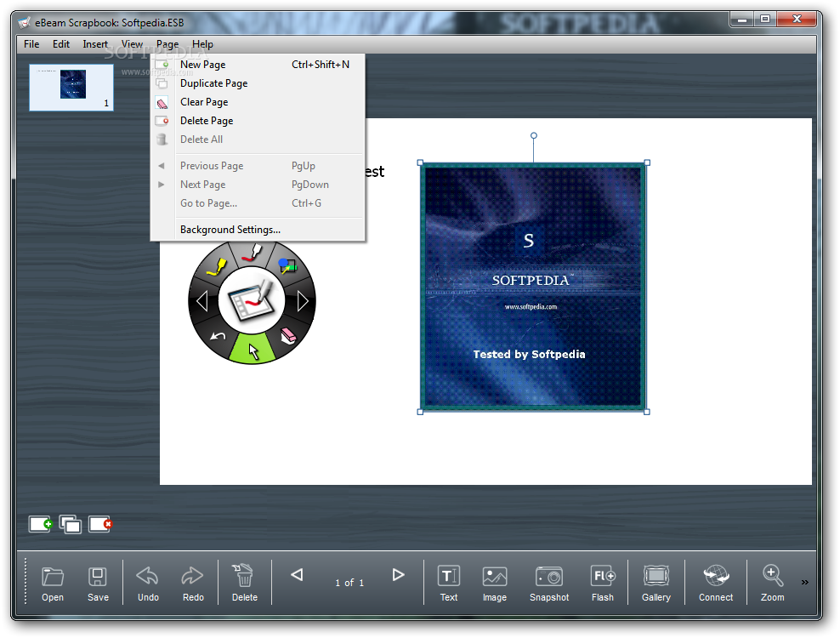Screen dimensions: 840x638
Task: Click the Open toolbar button
Action: [53, 584]
